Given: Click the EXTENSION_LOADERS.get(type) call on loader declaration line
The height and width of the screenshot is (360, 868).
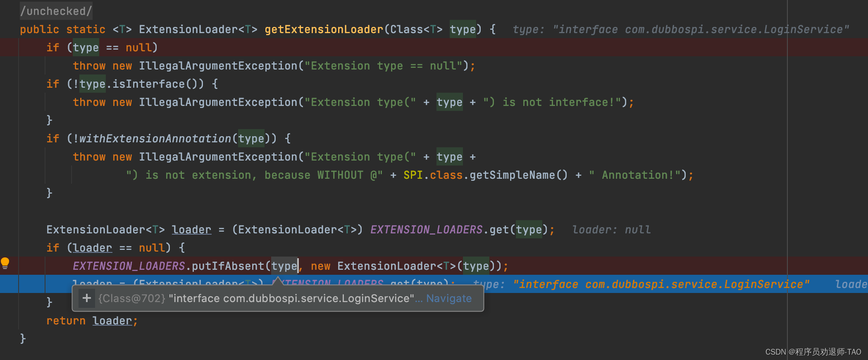Looking at the screenshot, I should tap(459, 230).
